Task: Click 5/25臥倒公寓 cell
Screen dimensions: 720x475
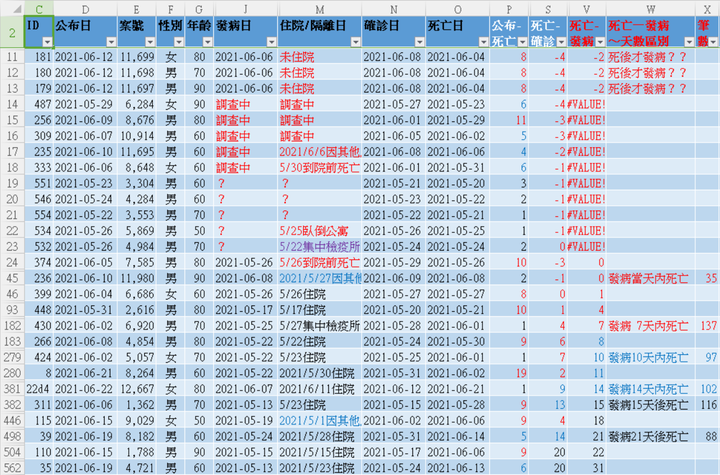Action: pos(320,231)
